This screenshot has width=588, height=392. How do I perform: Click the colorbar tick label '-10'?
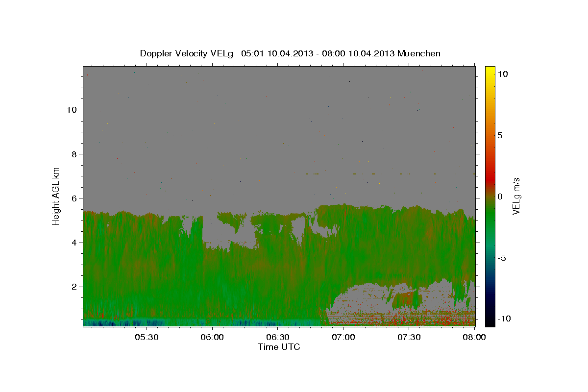[504, 319]
